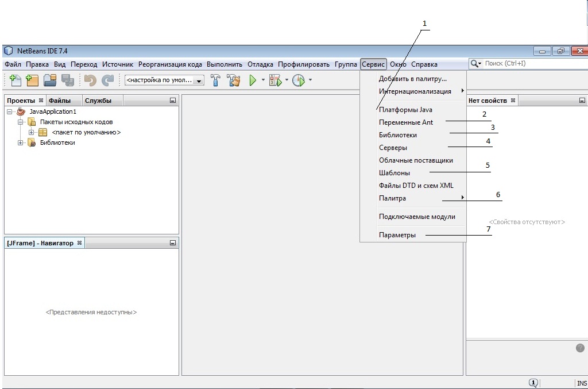Open the Группа menu
The image size is (588, 389).
[x=346, y=64]
